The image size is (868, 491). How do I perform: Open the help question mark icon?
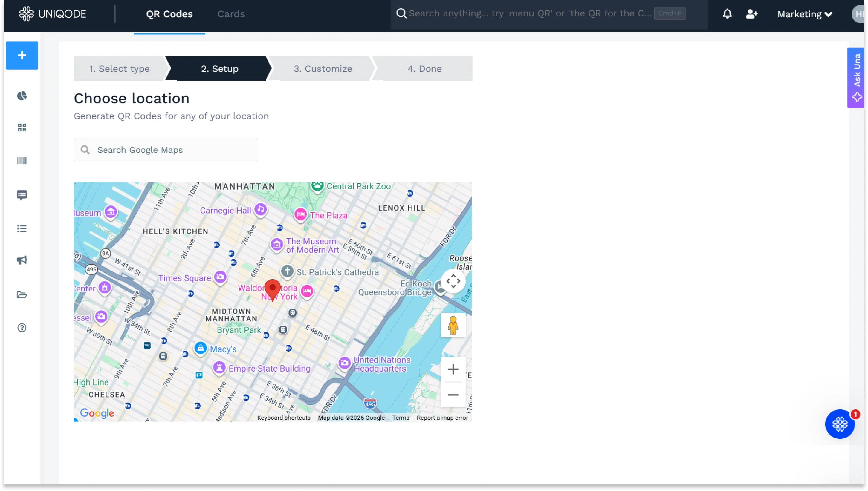(x=22, y=328)
